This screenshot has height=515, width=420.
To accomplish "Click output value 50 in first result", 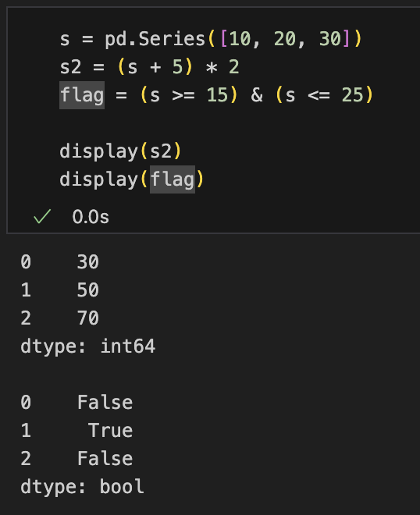I will (x=88, y=290).
